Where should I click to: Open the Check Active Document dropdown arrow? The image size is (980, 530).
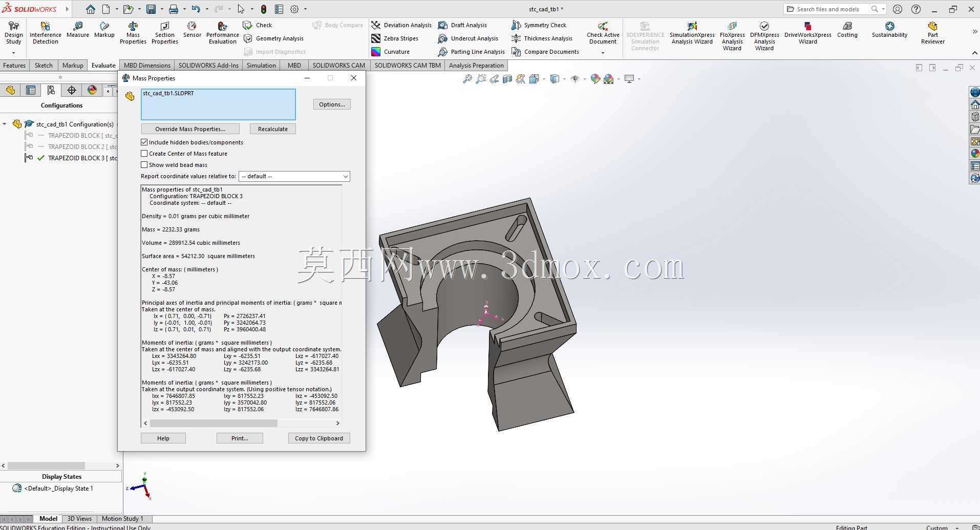[603, 53]
